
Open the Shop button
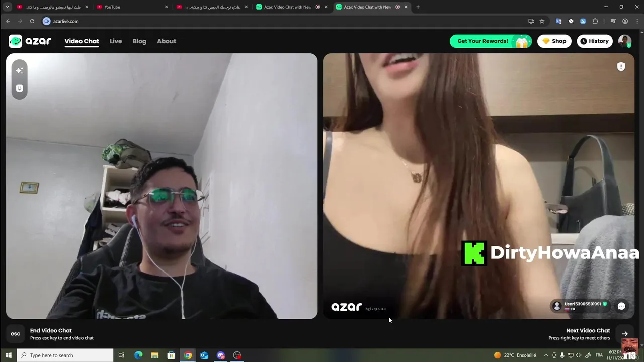click(554, 41)
